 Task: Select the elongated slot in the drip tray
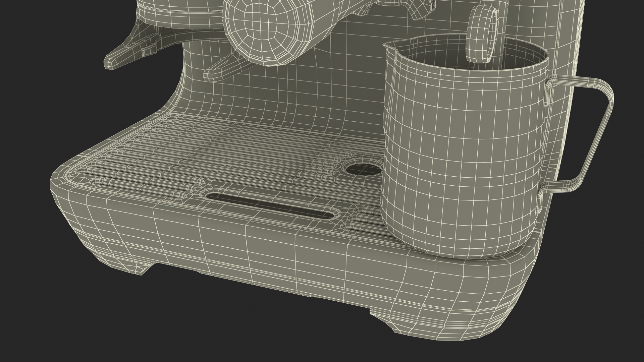tap(270, 206)
